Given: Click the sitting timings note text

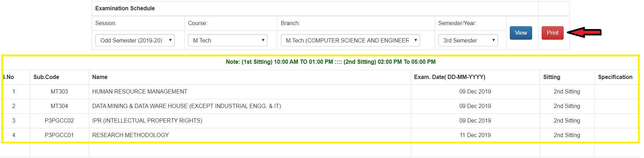Looking at the screenshot, I should coord(330,62).
